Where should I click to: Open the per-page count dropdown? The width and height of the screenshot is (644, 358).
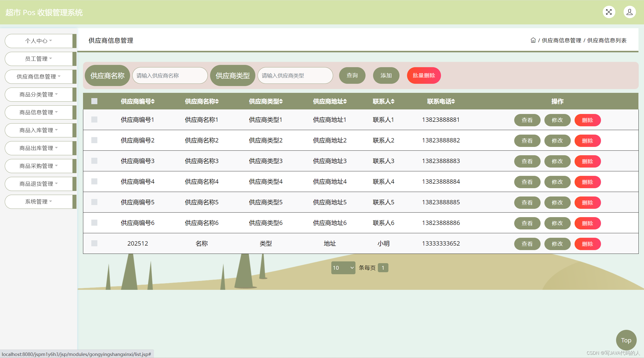click(x=343, y=268)
